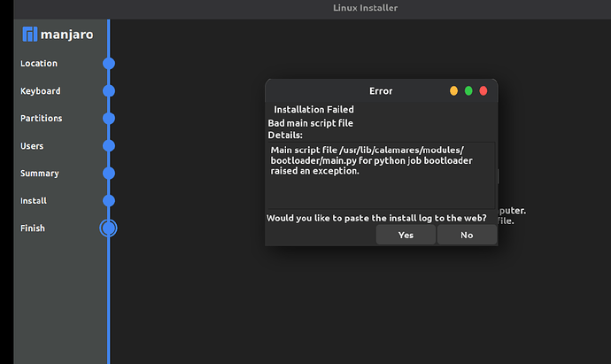
Task: Click the 'Installation Failed' heading text
Action: [x=313, y=110]
